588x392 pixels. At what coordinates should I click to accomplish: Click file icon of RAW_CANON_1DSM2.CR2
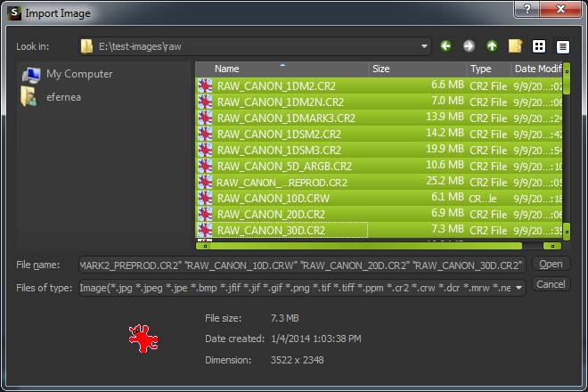pos(205,135)
